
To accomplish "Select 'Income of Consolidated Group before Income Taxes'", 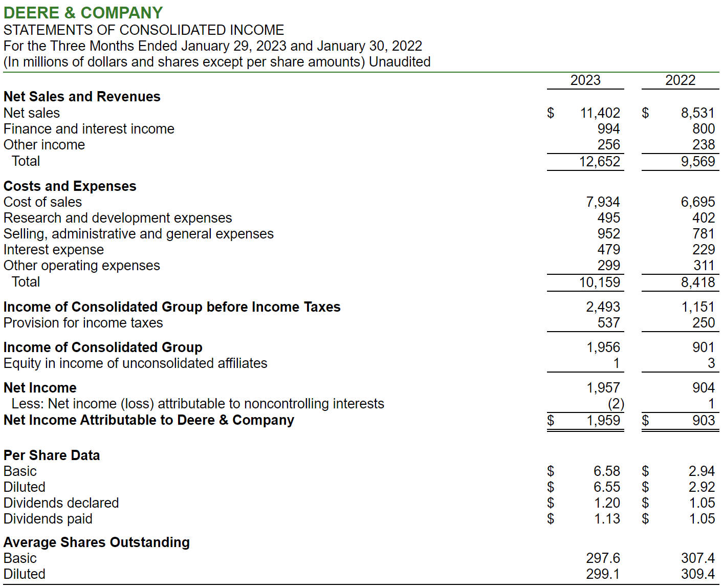I will (x=172, y=307).
